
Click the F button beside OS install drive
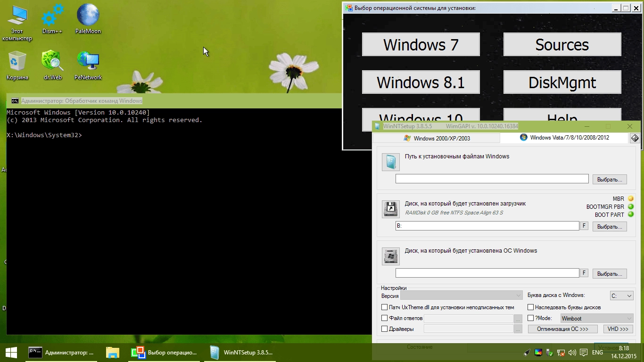pyautogui.click(x=584, y=273)
